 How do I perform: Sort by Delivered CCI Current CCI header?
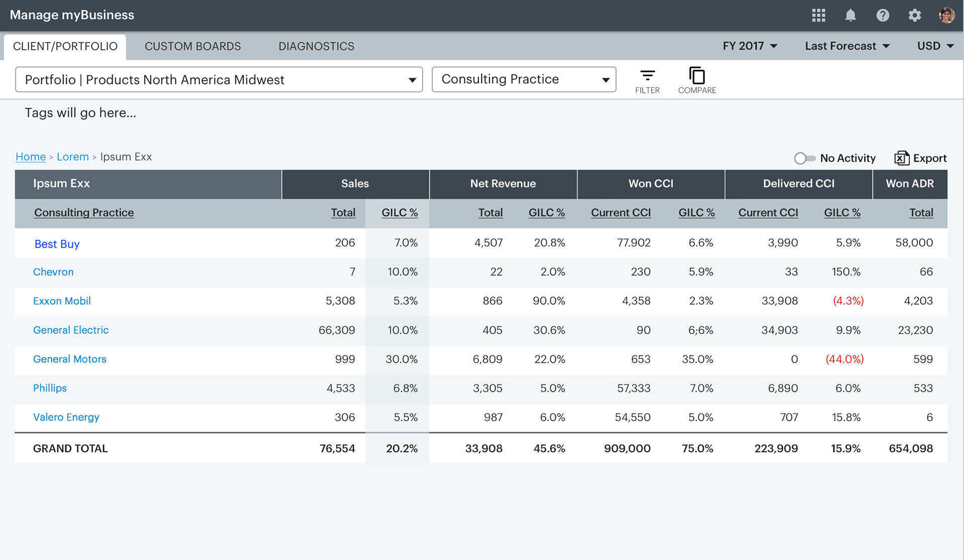point(768,213)
